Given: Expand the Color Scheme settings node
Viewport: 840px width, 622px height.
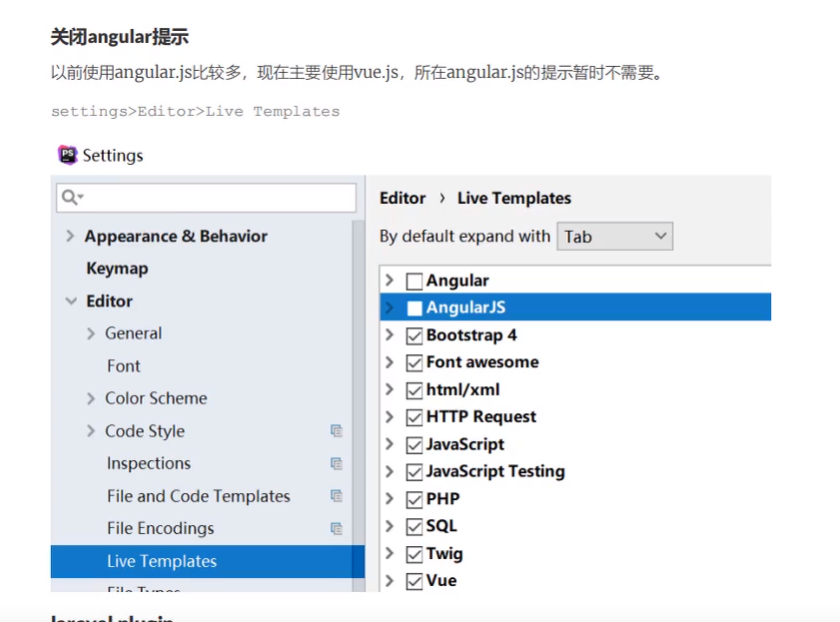Looking at the screenshot, I should 91,398.
